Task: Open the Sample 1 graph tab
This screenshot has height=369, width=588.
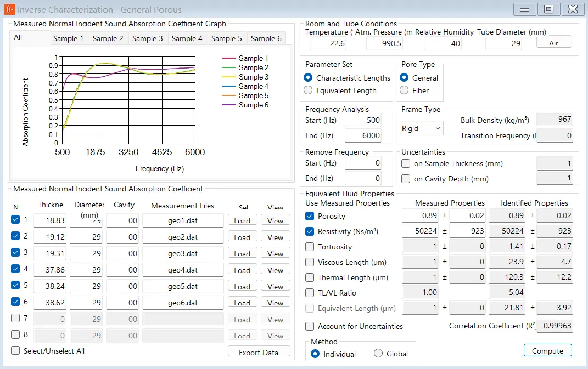Action: (68, 38)
